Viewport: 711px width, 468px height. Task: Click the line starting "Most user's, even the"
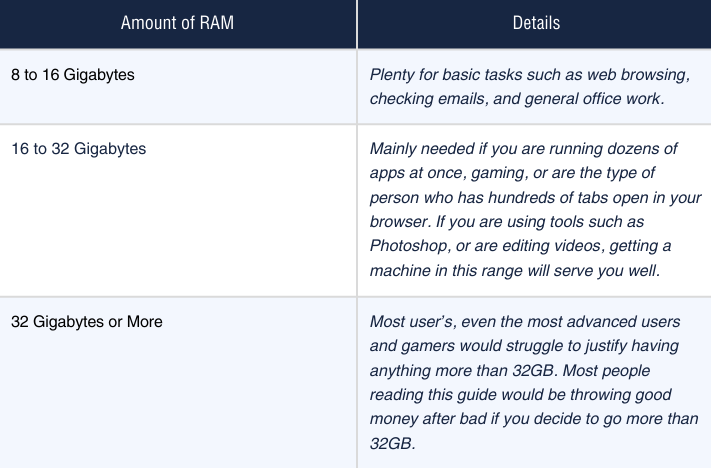pyautogui.click(x=525, y=322)
